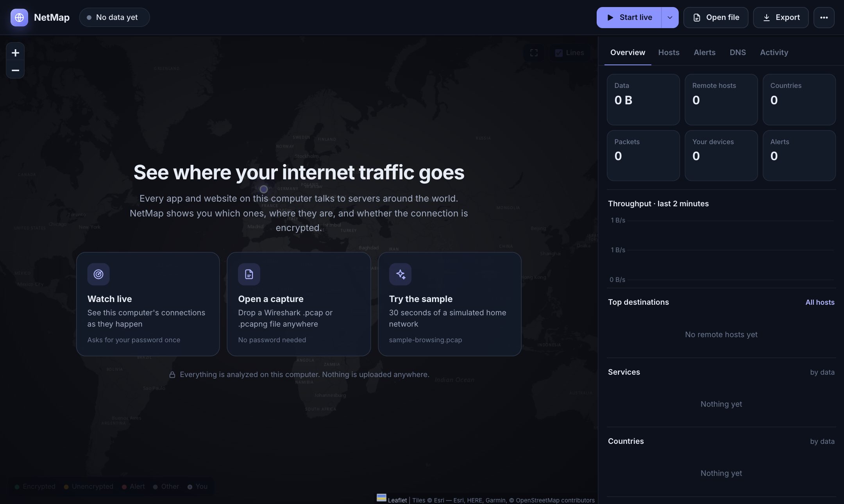This screenshot has width=844, height=504.
Task: Expand the Start live dropdown arrow
Action: [670, 18]
